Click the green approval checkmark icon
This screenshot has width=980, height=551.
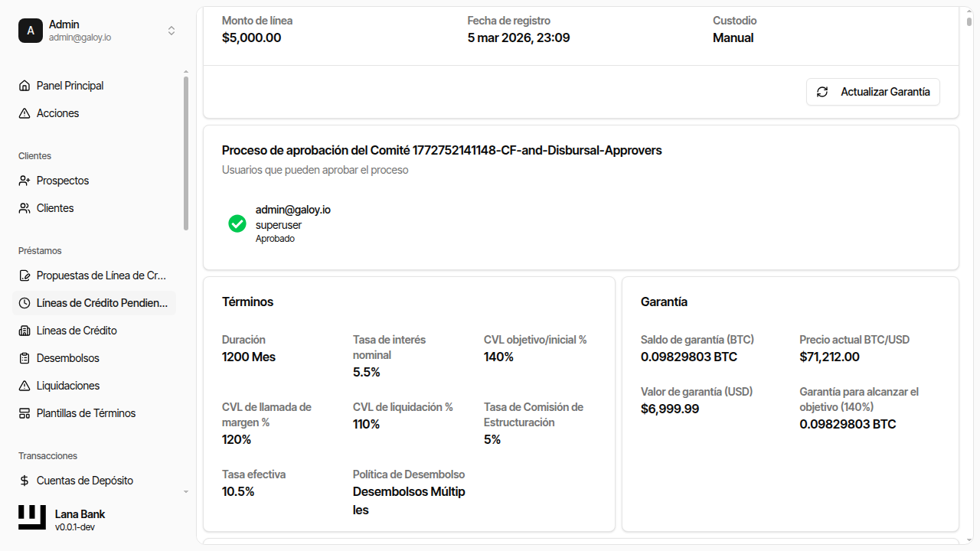click(x=237, y=223)
